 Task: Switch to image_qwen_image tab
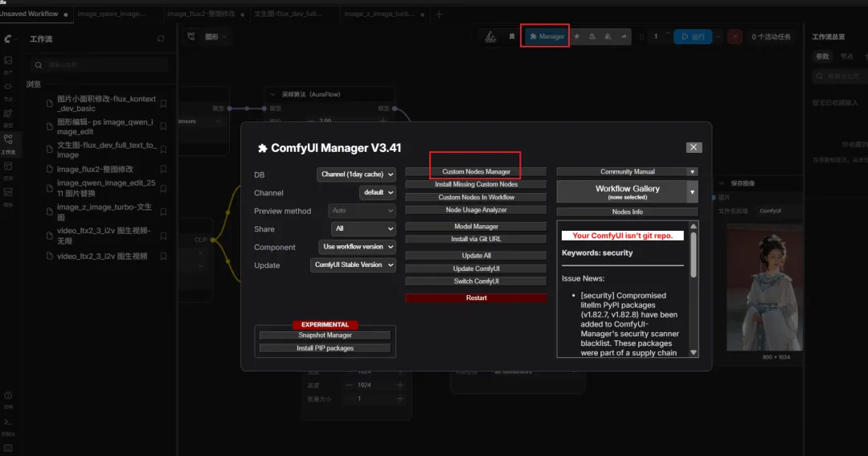tap(111, 14)
